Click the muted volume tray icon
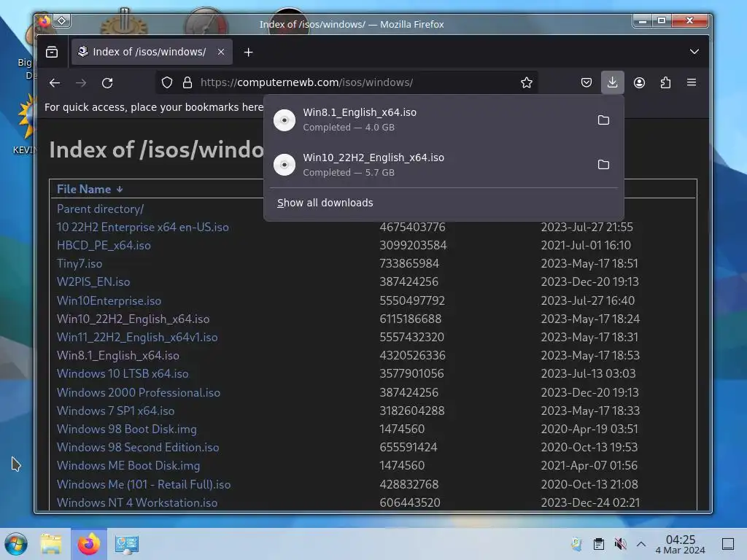This screenshot has width=747, height=560. pyautogui.click(x=620, y=544)
